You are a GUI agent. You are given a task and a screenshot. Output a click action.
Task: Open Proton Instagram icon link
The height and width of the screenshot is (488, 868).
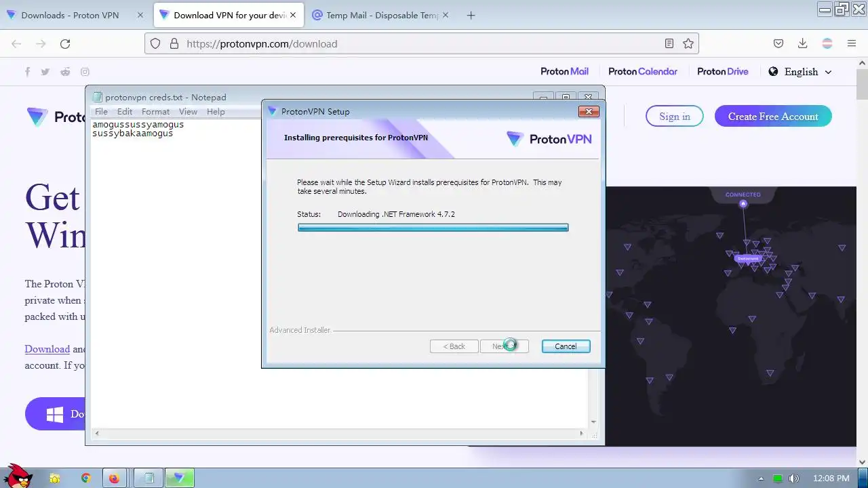[85, 72]
